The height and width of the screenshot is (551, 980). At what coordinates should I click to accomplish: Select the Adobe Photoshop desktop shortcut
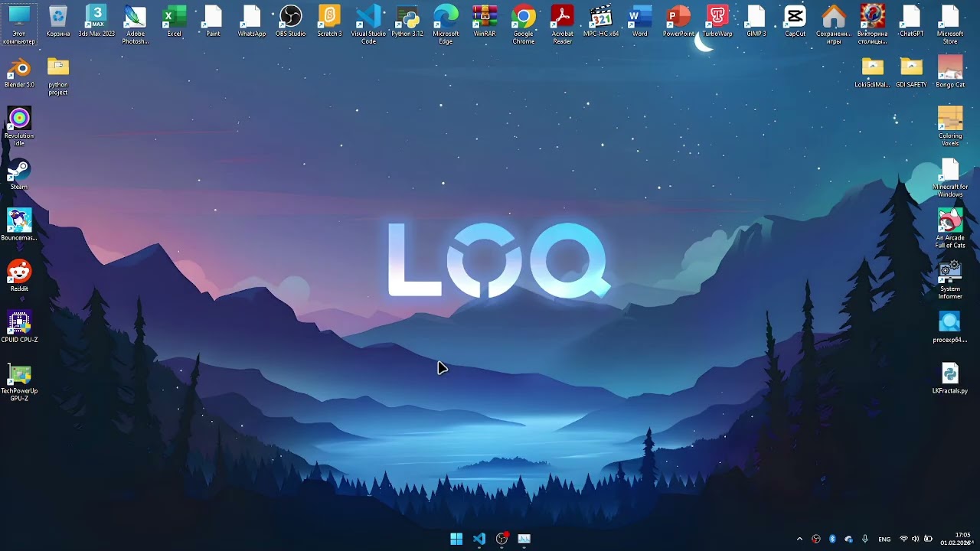pos(136,24)
